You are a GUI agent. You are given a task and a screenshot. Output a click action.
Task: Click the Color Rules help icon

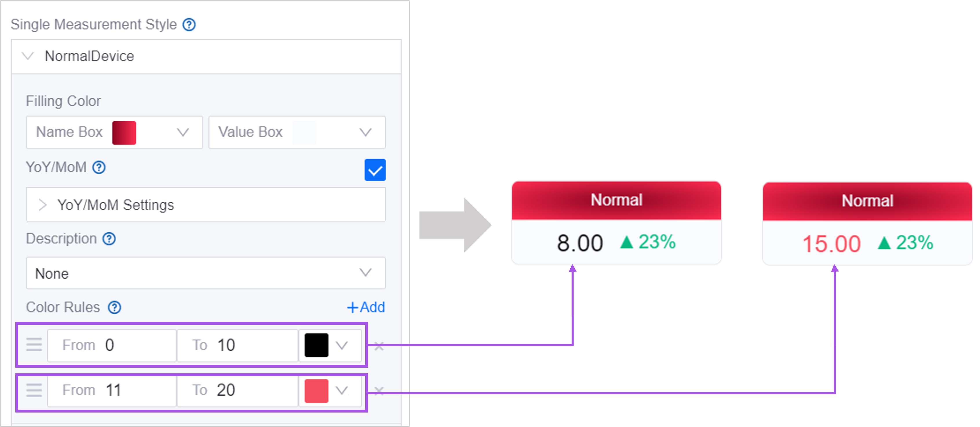click(114, 307)
